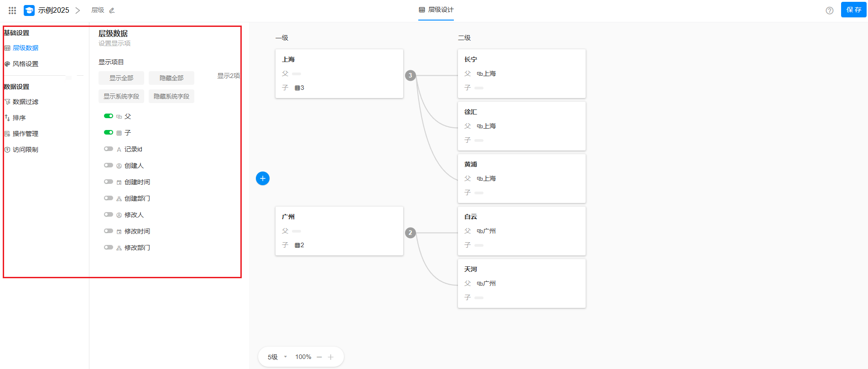Collapse 上海 children via the 3 badge
Viewport: 868px width, 369px height.
point(411,75)
